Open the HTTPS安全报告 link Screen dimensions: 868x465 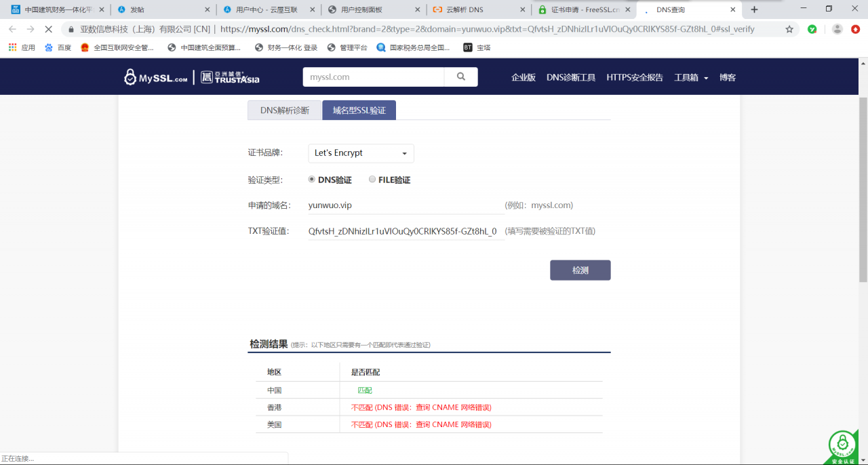tap(635, 77)
